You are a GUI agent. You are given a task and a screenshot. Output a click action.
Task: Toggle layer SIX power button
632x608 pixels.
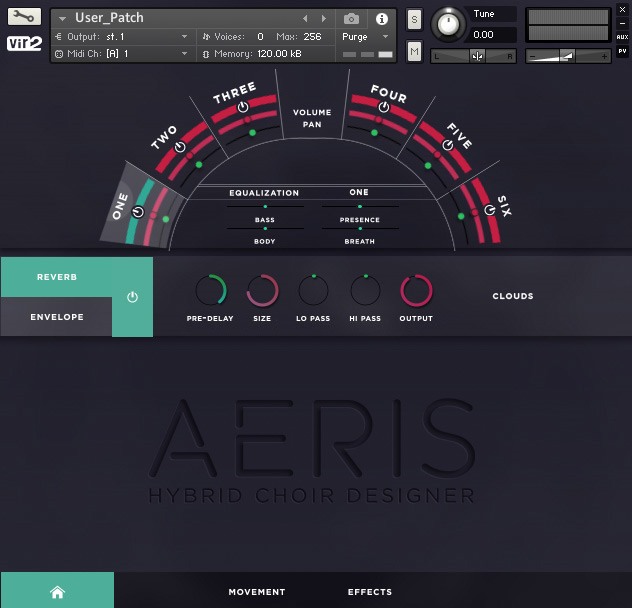[490, 210]
